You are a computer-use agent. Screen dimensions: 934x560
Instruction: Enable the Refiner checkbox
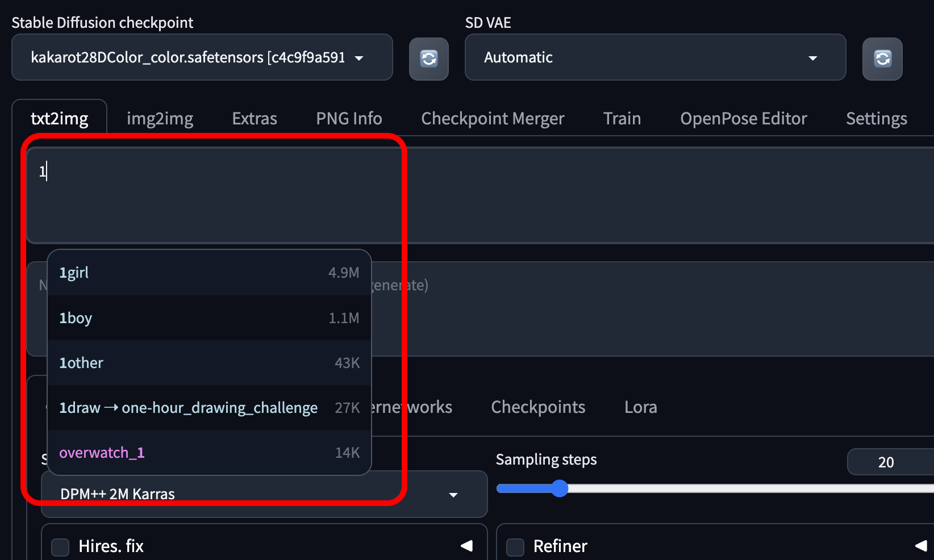click(x=515, y=546)
